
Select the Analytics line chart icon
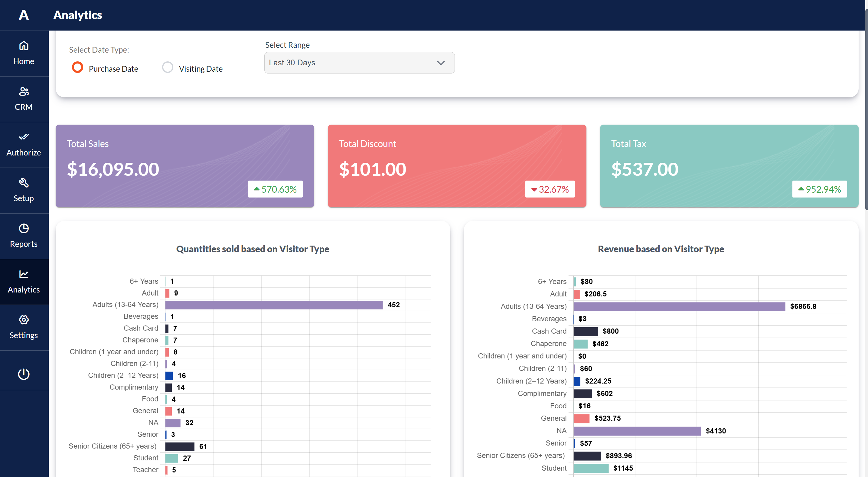coord(24,274)
